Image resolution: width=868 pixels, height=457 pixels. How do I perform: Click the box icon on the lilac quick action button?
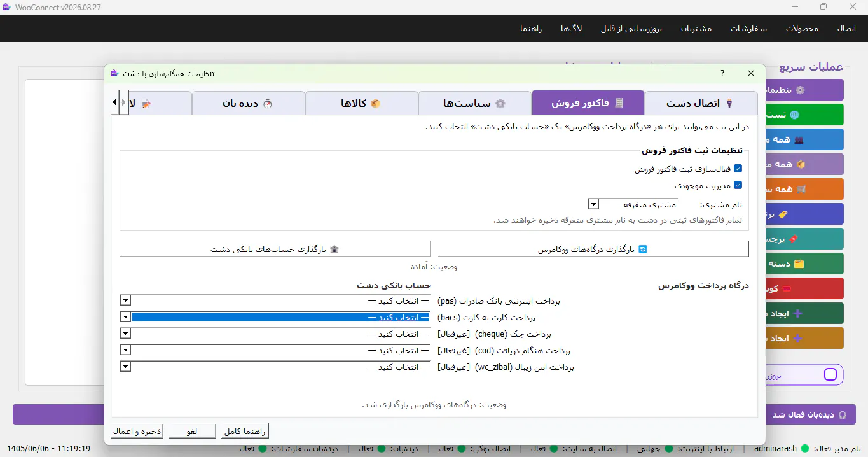click(800, 164)
